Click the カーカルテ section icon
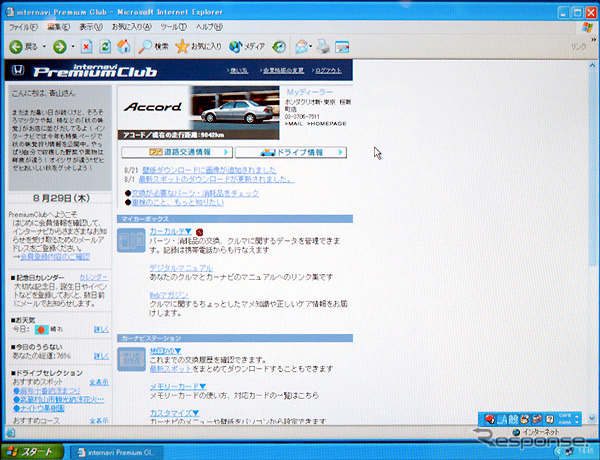This screenshot has height=460, width=600. (x=131, y=240)
